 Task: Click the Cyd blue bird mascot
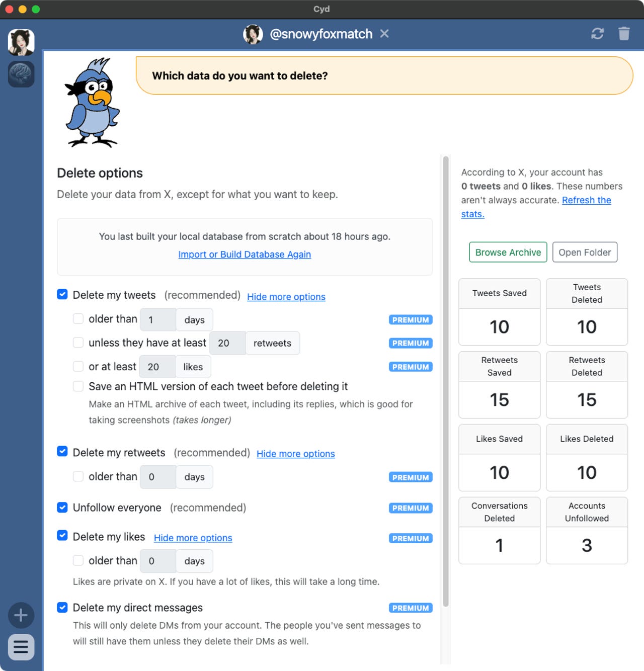[93, 102]
